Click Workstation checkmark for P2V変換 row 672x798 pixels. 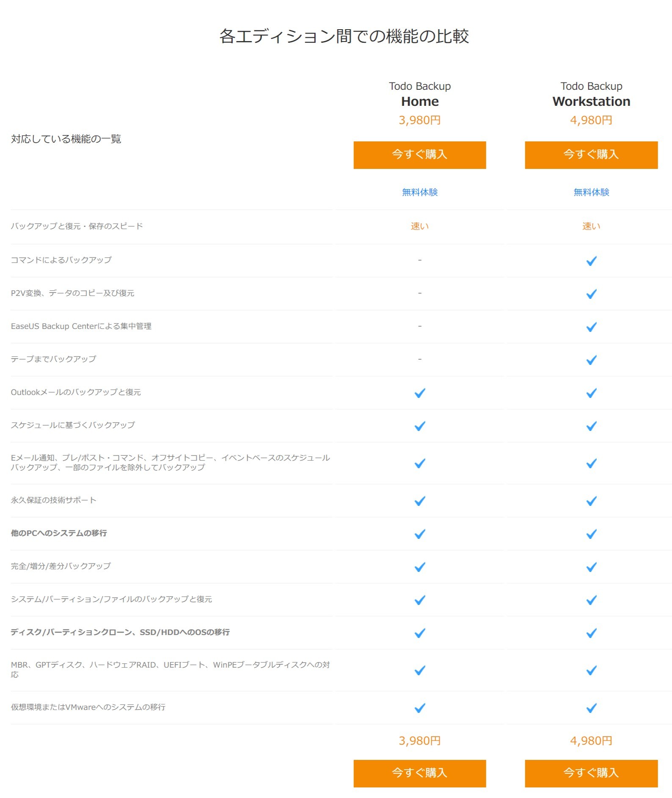(x=591, y=294)
